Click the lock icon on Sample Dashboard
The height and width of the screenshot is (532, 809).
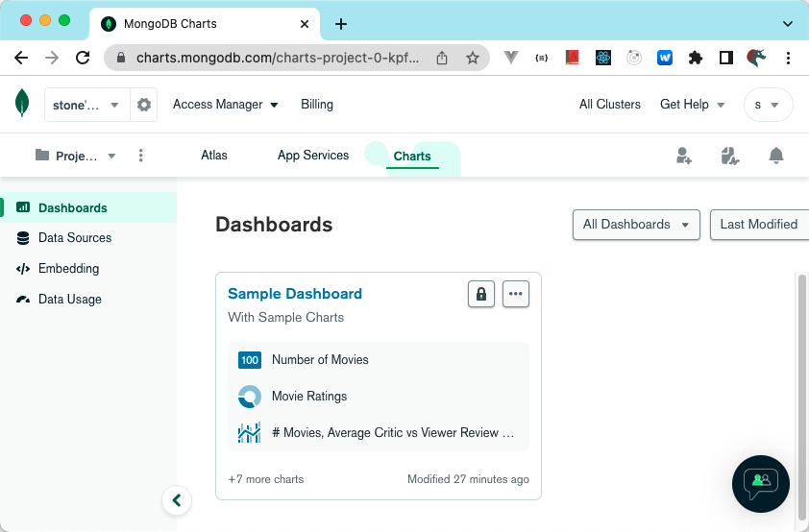pos(481,294)
